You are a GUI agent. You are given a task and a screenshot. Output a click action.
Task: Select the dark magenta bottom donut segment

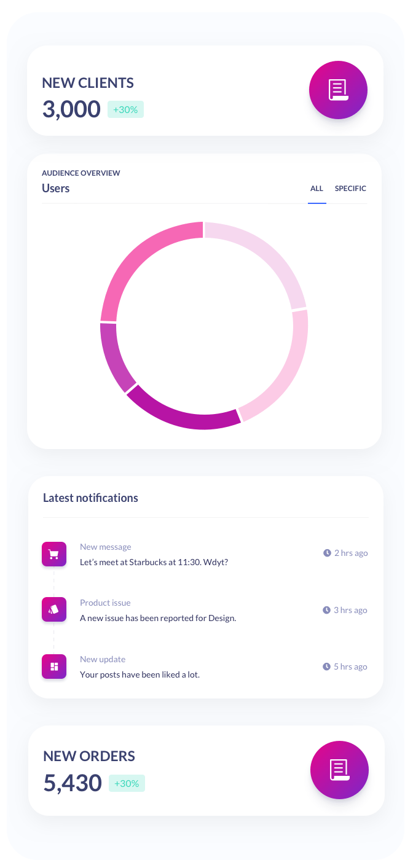181,412
